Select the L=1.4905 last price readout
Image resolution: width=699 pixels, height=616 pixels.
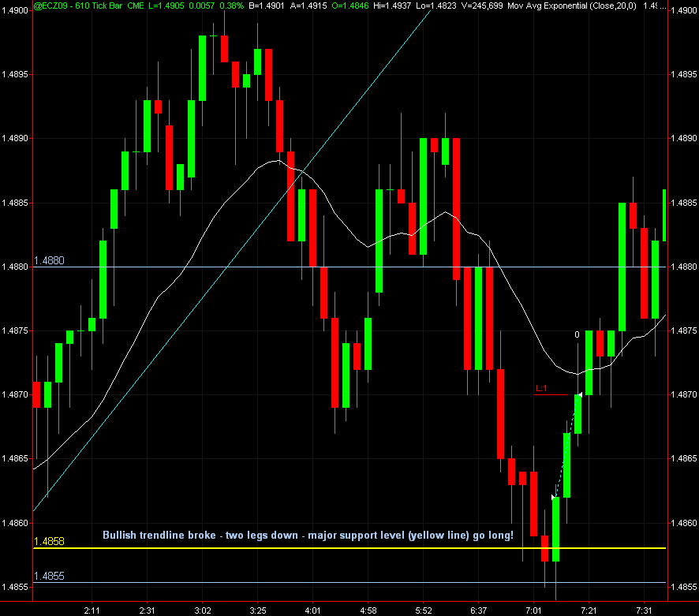tap(166, 6)
